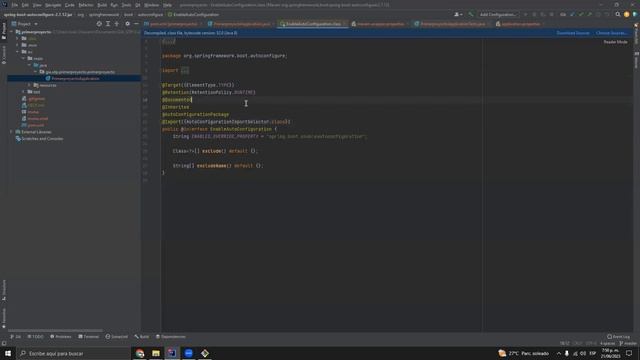Viewport: 640px width, 360px height.
Task: Open the Refactor menu
Action: 86,5
